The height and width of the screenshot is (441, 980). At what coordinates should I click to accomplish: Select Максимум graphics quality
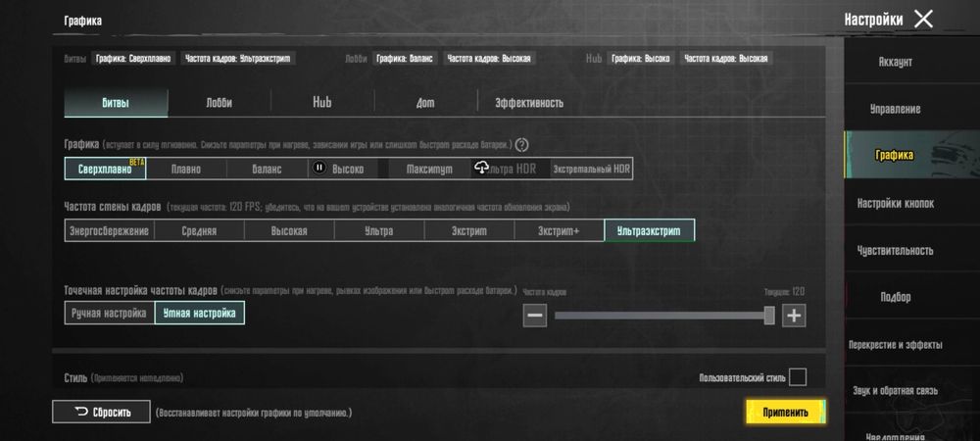coord(429,169)
